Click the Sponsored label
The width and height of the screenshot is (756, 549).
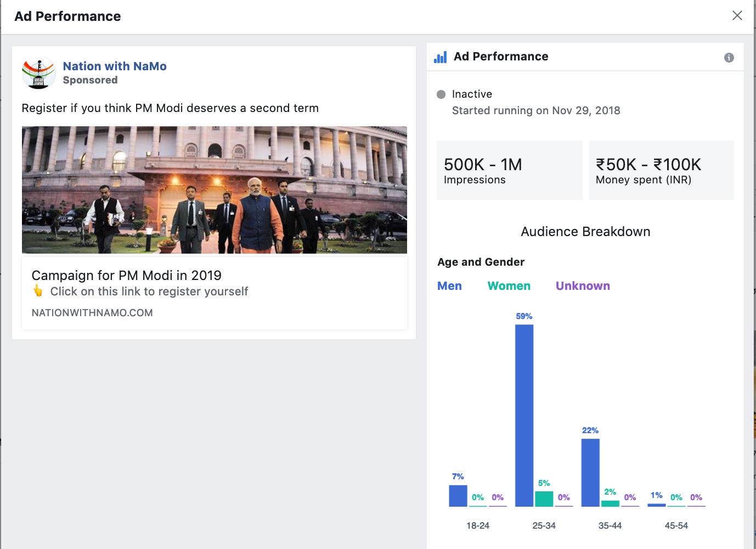(x=90, y=80)
